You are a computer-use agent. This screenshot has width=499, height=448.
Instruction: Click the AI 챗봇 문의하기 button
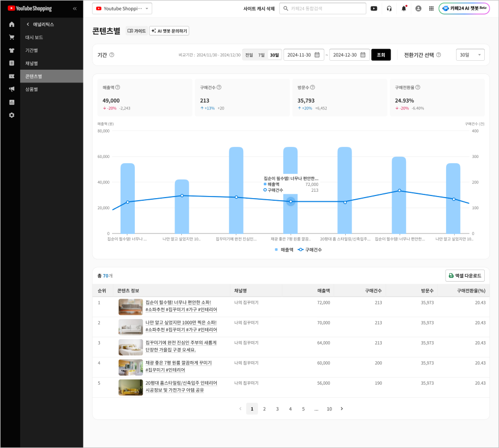pos(169,31)
